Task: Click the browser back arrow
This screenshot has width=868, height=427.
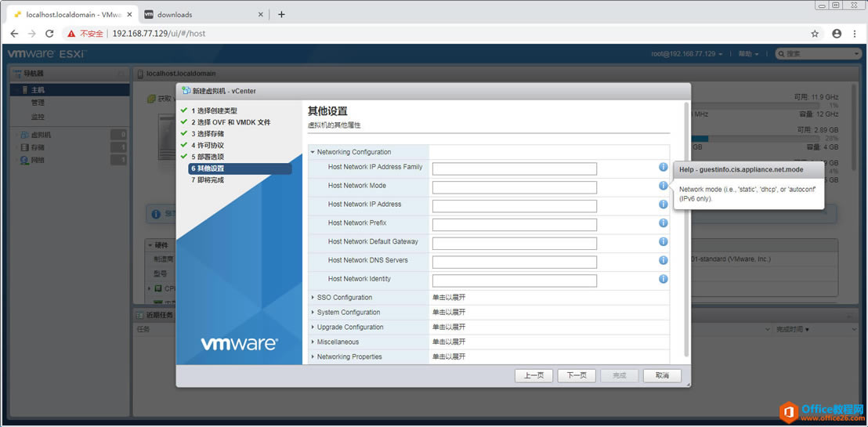Action: (x=14, y=34)
